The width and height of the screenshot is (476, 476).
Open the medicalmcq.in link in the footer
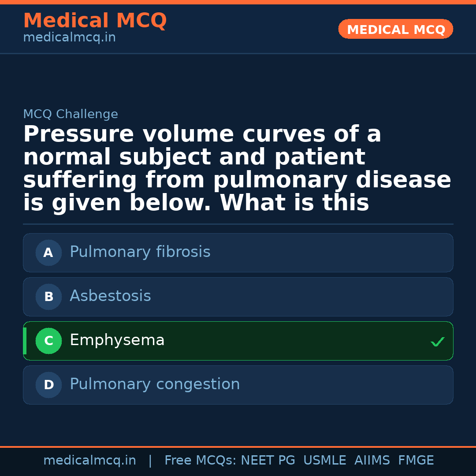[x=89, y=461]
